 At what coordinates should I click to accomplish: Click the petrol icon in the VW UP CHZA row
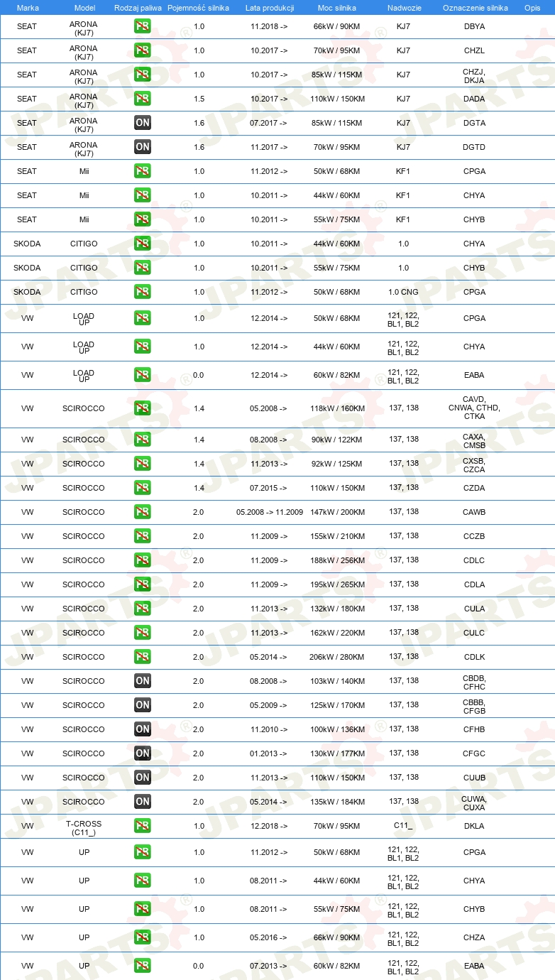[x=143, y=937]
